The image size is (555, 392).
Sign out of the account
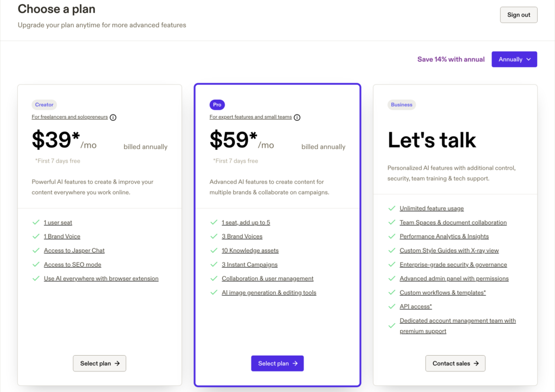[x=518, y=15]
